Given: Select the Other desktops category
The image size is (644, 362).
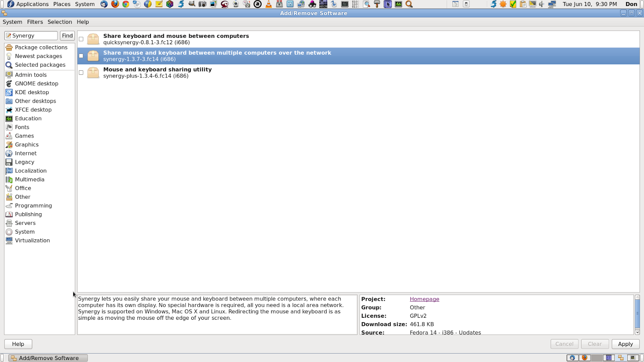Looking at the screenshot, I should click(39, 101).
